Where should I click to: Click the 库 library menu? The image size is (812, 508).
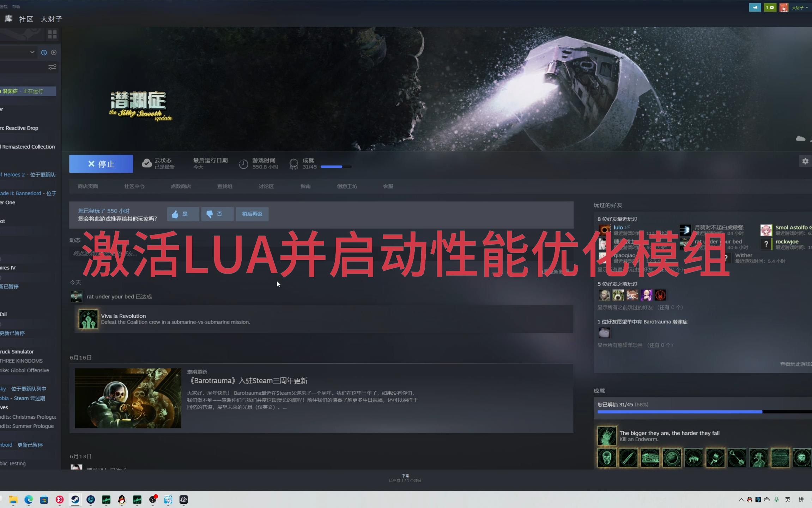tap(8, 19)
